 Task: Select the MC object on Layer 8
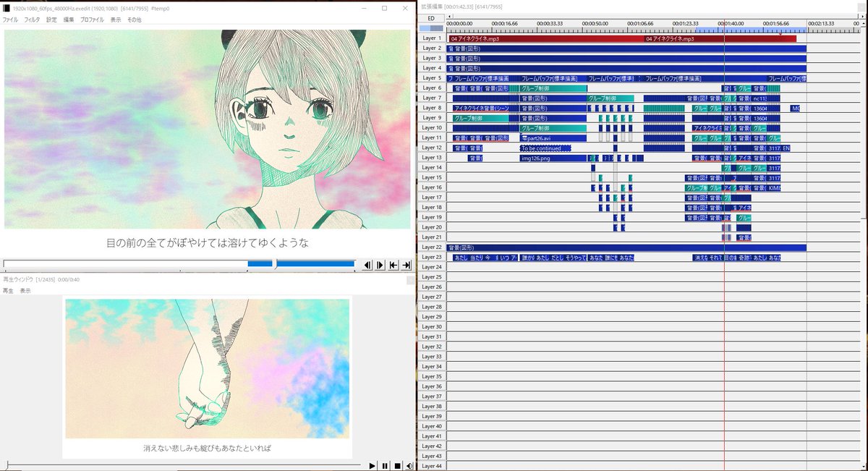[796, 108]
